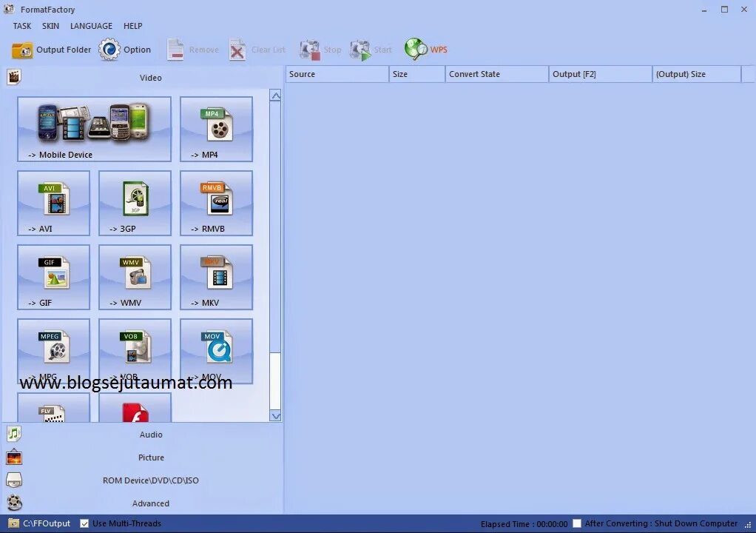Choose the Mobile Device conversion tile
This screenshot has height=533, width=756.
coord(94,129)
